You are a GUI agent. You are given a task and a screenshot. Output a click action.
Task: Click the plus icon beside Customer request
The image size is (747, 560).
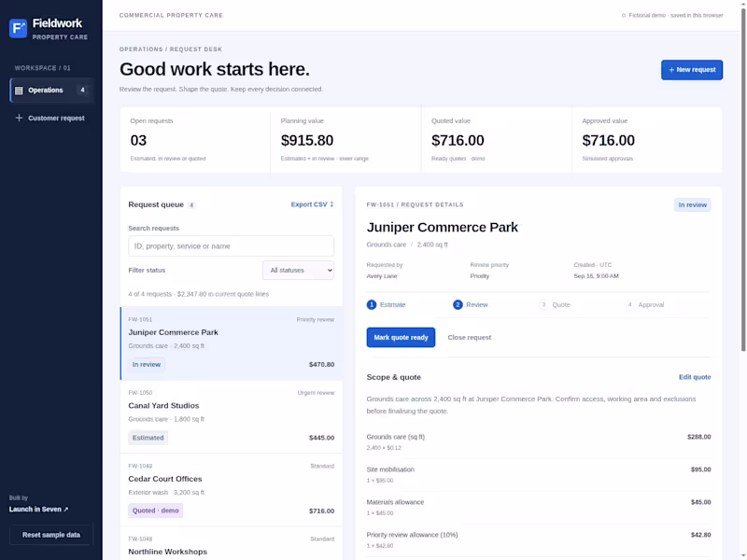tap(19, 118)
